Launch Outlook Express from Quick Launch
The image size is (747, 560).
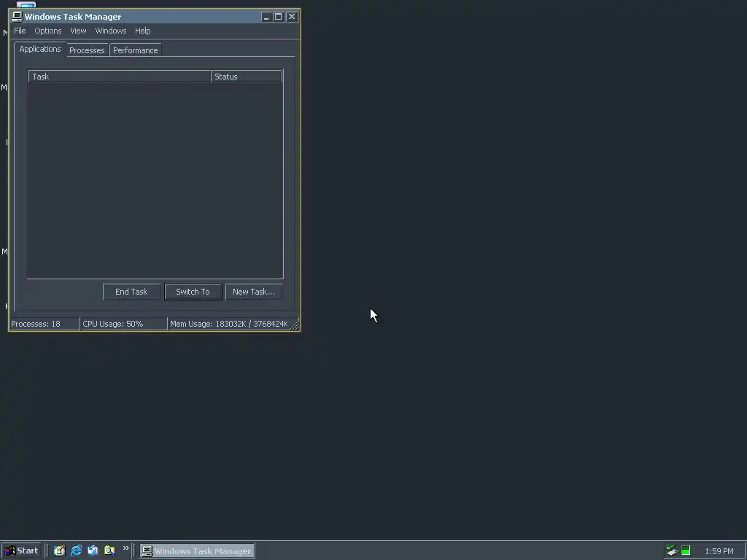pyautogui.click(x=93, y=551)
